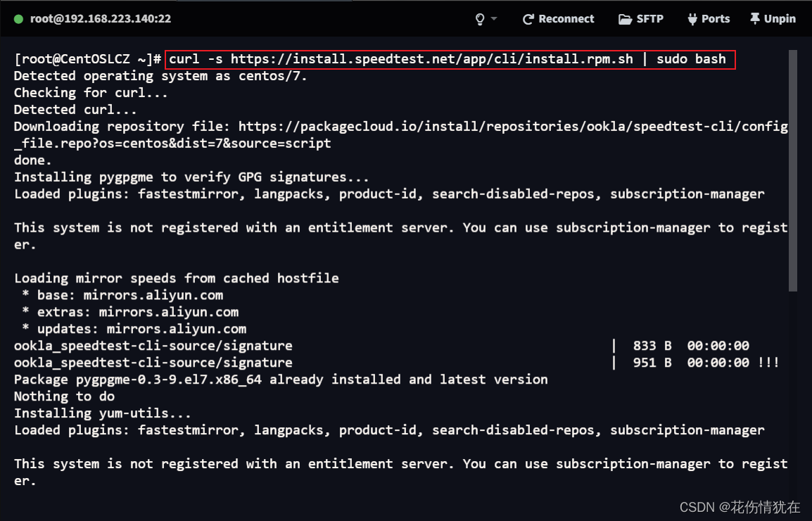Click the "Checking for curl..." line

tap(91, 93)
